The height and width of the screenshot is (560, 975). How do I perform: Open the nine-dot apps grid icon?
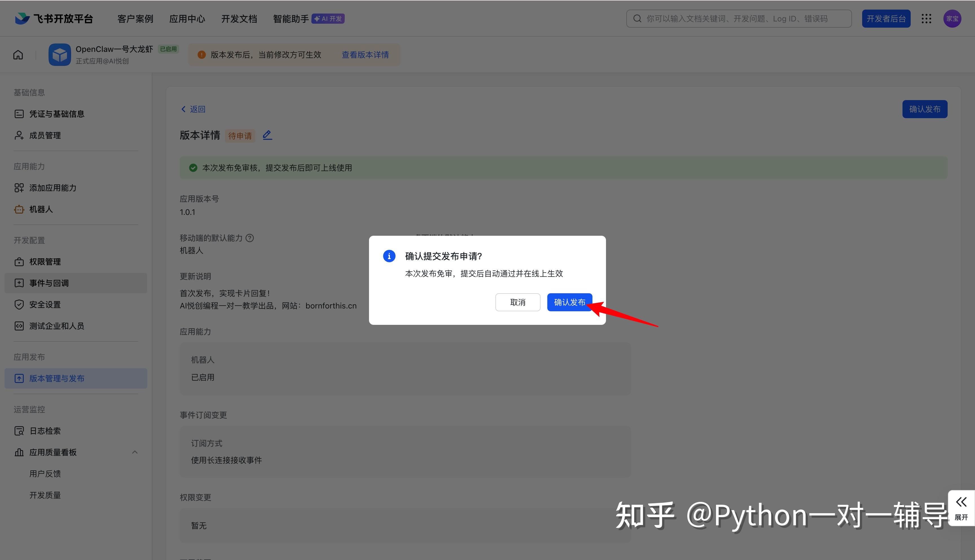(926, 19)
